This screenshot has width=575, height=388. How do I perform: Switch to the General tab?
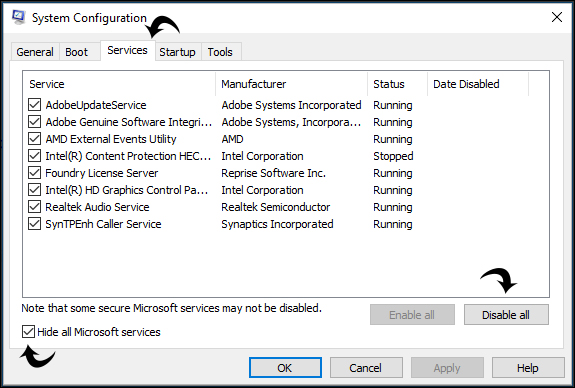[35, 52]
